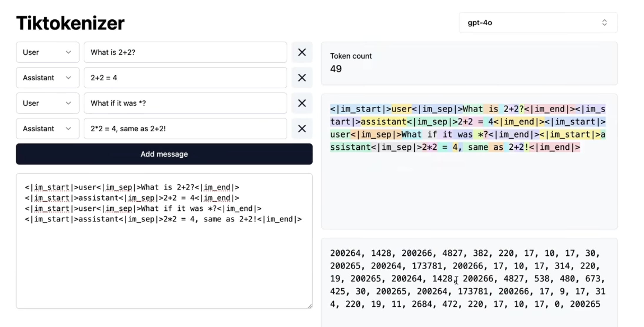Click the Add message button
Image resolution: width=644 pixels, height=327 pixels.
[x=164, y=154]
